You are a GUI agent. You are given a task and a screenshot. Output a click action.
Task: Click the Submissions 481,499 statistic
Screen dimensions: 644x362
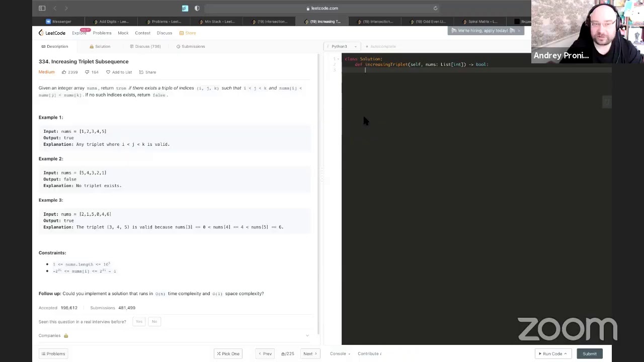[x=113, y=308]
